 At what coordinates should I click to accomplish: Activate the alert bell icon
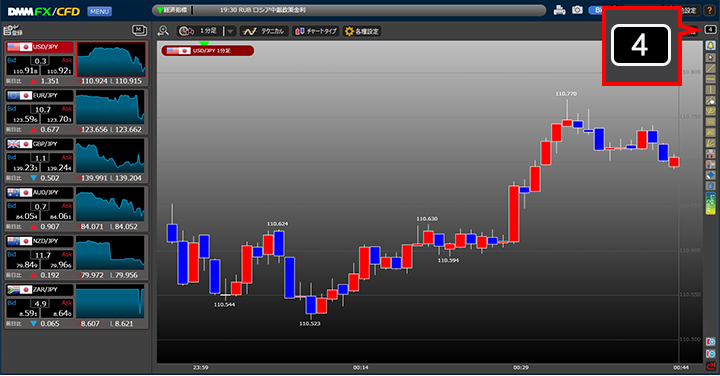tap(710, 45)
